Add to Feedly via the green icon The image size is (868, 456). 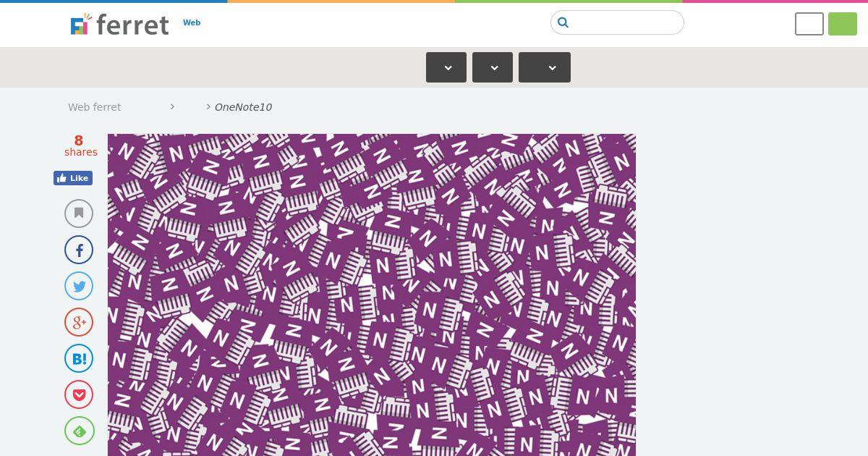pyautogui.click(x=79, y=431)
